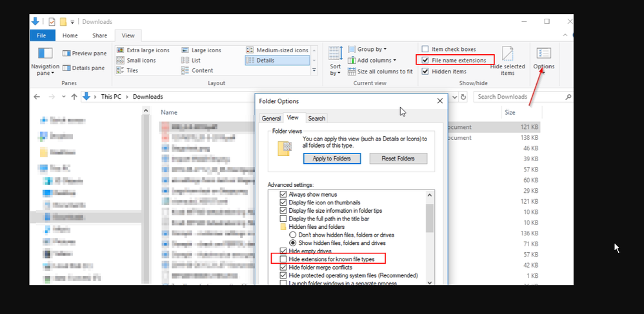Select the View ribbon tab

(128, 35)
